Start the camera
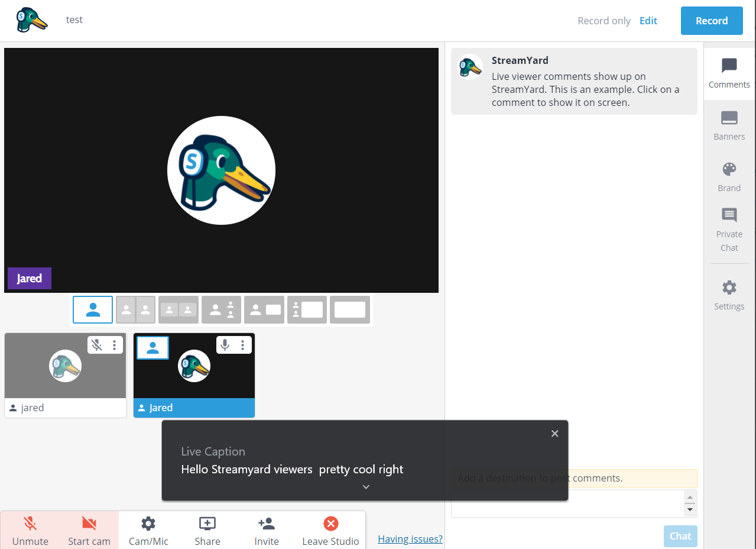This screenshot has width=756, height=549. (x=89, y=530)
